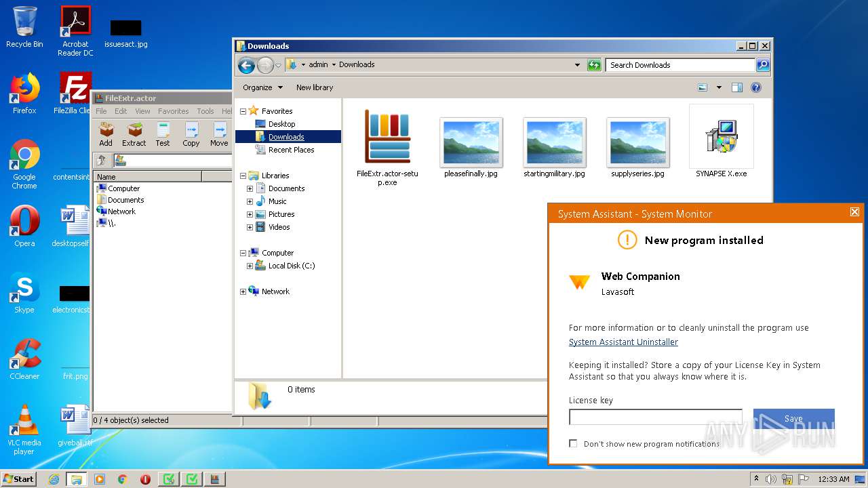This screenshot has width=868, height=488.
Task: Launch Firefox from desktop
Action: (24, 94)
